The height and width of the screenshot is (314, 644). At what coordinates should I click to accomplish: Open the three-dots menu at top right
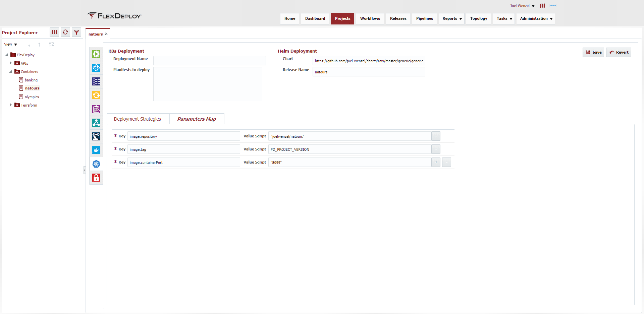553,6
